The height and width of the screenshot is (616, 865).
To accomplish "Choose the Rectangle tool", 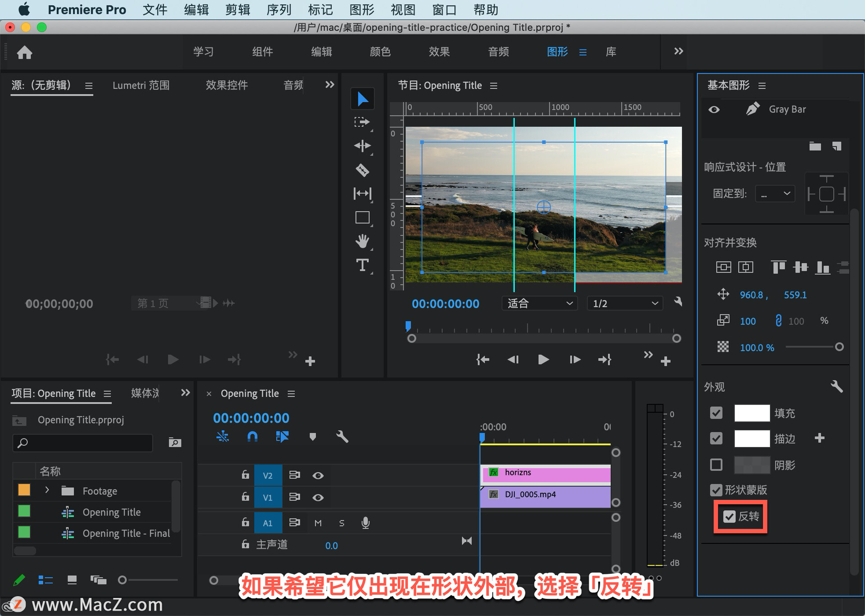I will [362, 218].
